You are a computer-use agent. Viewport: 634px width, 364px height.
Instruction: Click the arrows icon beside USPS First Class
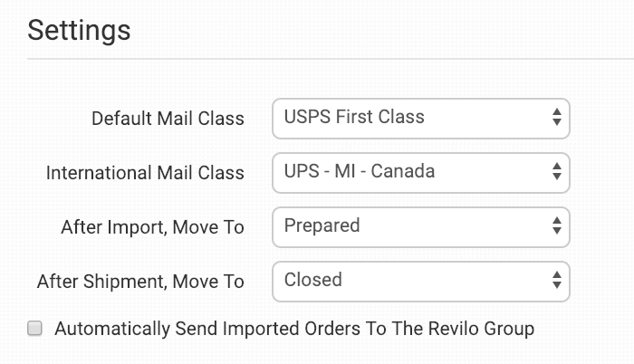coord(556,118)
